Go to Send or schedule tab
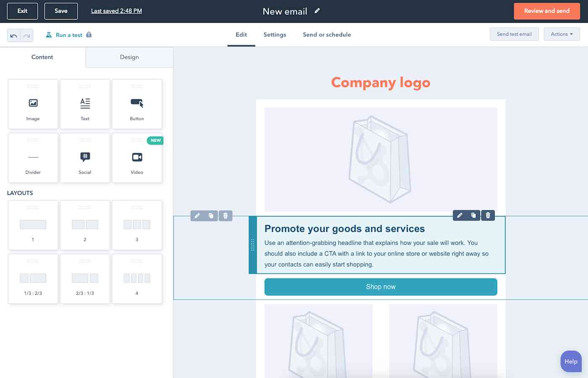The width and height of the screenshot is (588, 378). 327,34
